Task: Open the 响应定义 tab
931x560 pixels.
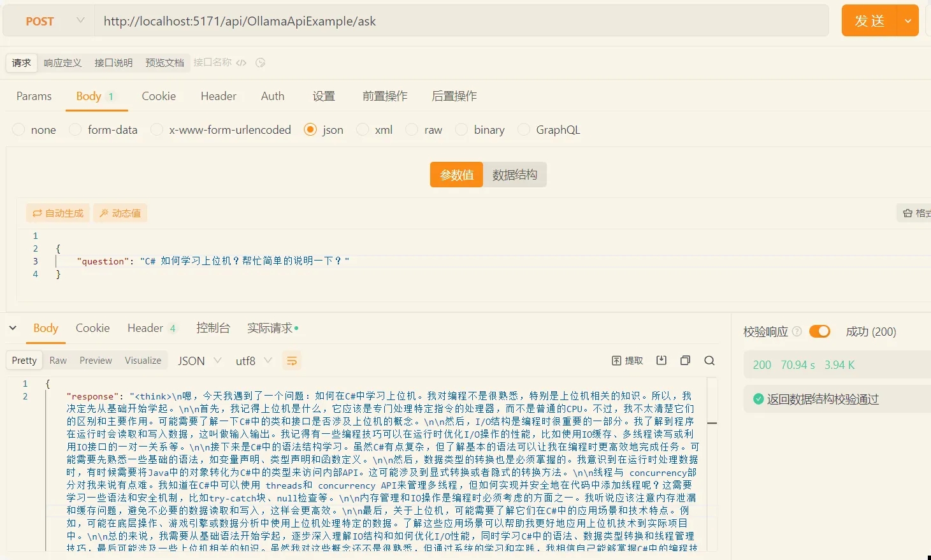Action: pos(62,62)
